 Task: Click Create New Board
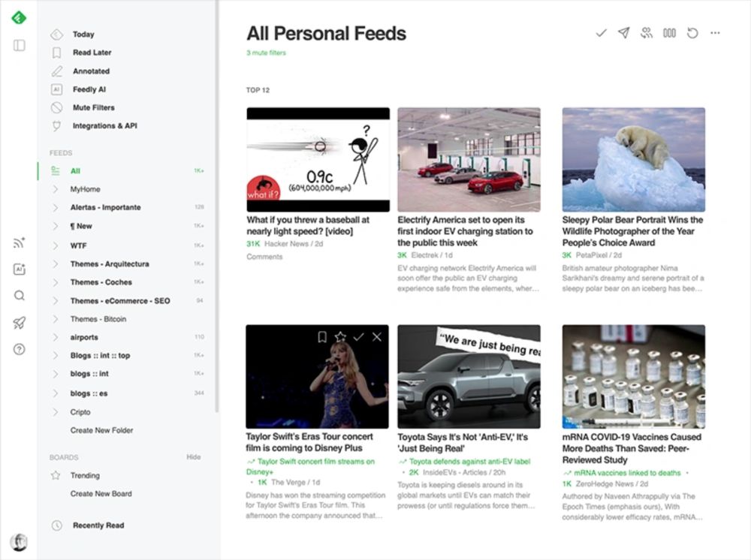(x=101, y=493)
